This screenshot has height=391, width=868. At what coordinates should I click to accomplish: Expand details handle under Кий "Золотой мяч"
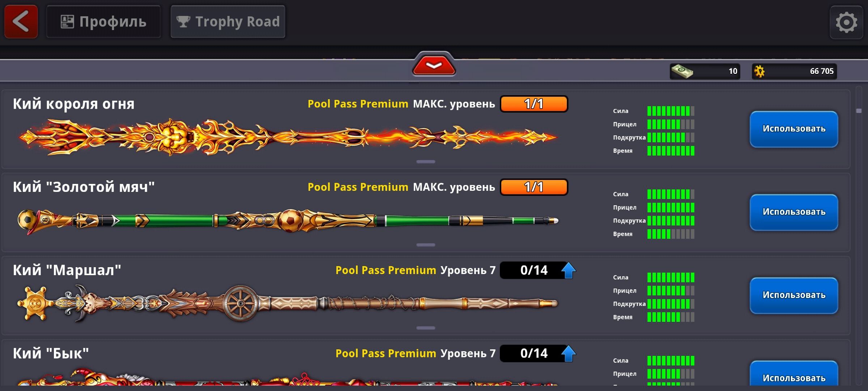point(426,245)
